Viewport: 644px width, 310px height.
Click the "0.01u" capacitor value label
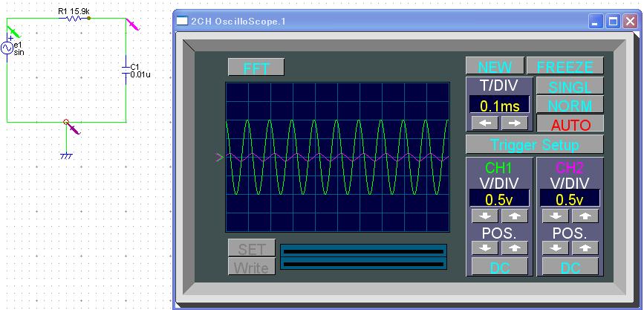[x=140, y=74]
